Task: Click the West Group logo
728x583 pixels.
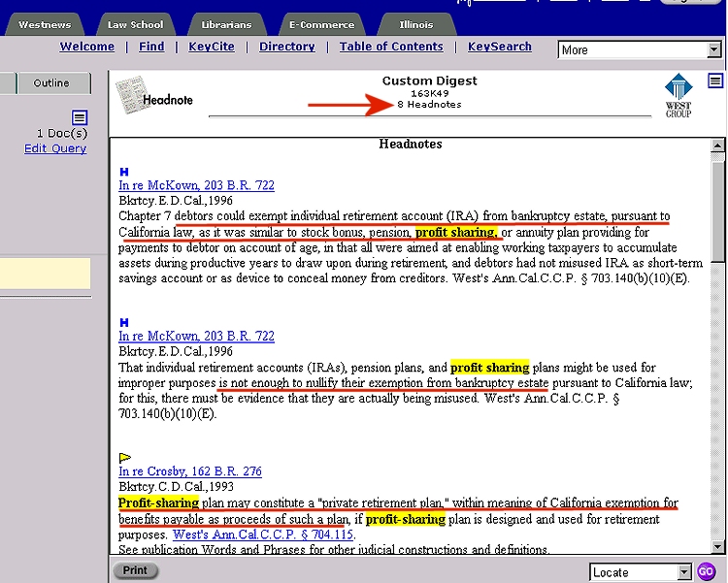Action: (x=678, y=96)
